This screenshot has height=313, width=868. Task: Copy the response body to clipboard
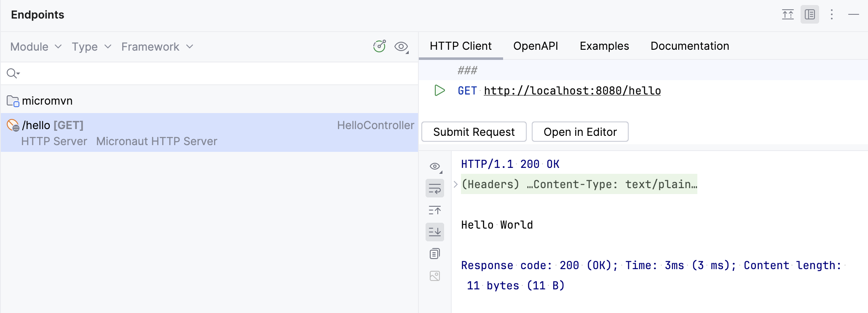[434, 254]
